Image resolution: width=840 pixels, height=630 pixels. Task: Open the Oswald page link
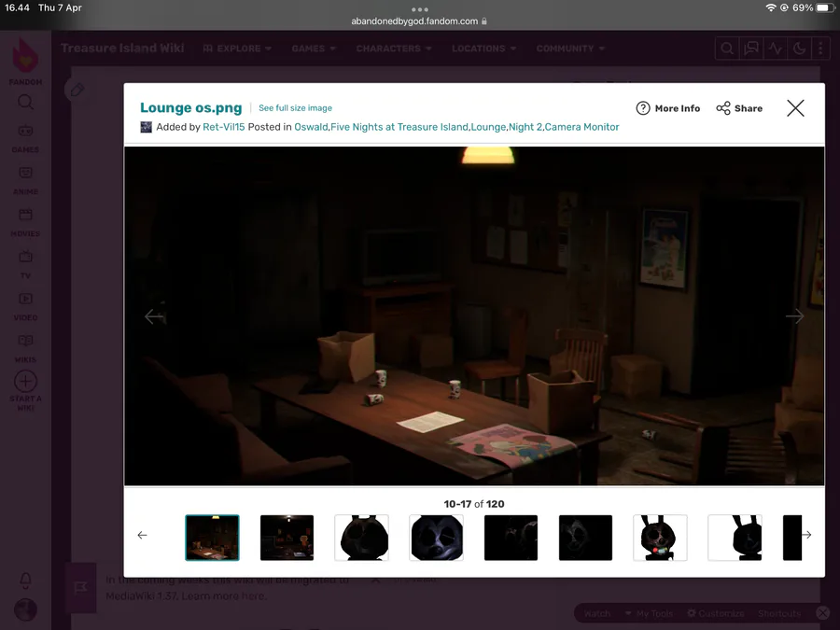tap(311, 127)
